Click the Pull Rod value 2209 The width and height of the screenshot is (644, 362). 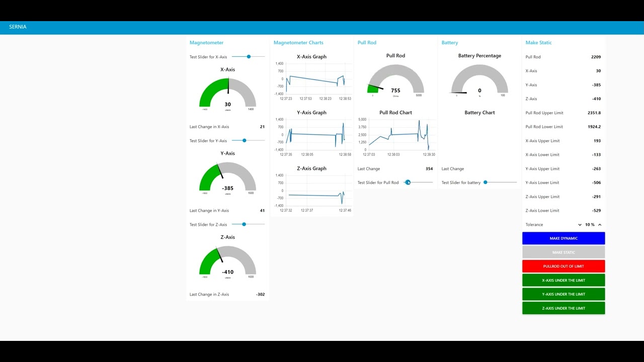pyautogui.click(x=596, y=57)
